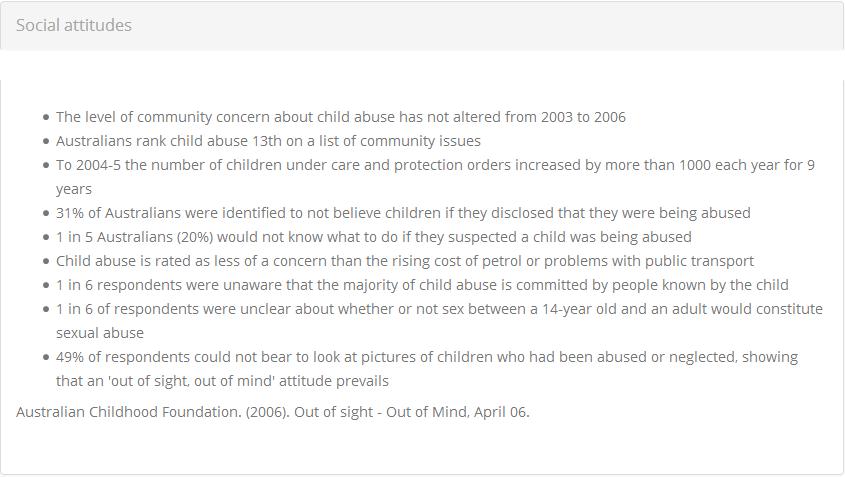The height and width of the screenshot is (477, 845).
Task: Click the rising cost of petrol bullet
Action: click(405, 261)
